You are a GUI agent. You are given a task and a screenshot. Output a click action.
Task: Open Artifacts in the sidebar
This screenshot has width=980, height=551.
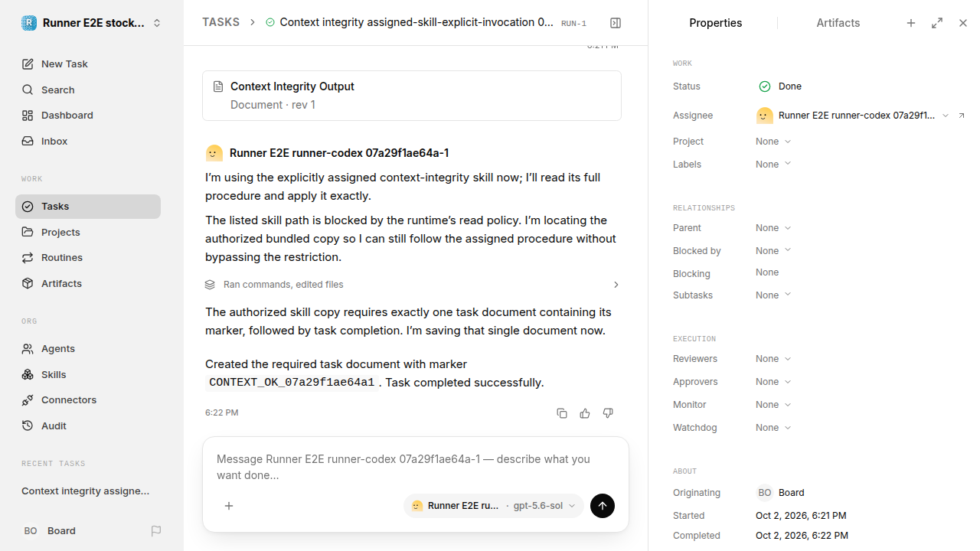click(x=88, y=284)
